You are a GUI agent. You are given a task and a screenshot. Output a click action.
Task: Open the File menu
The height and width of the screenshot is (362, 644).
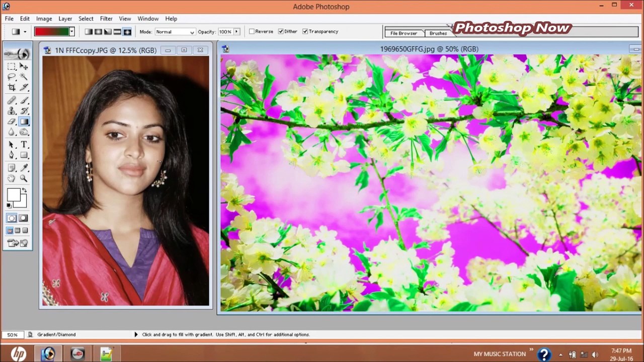(9, 19)
